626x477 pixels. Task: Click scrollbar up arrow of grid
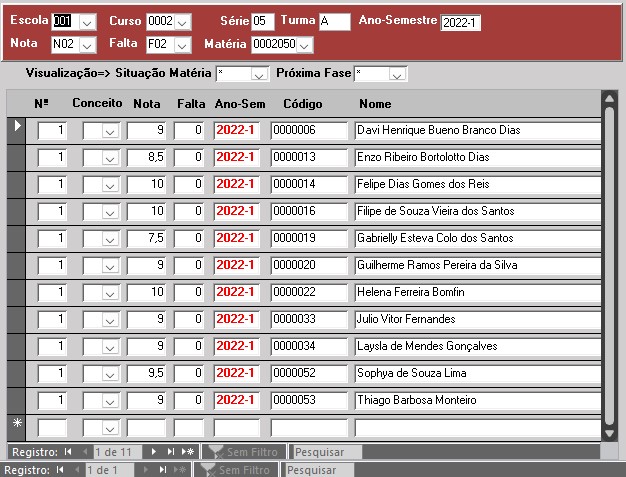click(x=609, y=98)
